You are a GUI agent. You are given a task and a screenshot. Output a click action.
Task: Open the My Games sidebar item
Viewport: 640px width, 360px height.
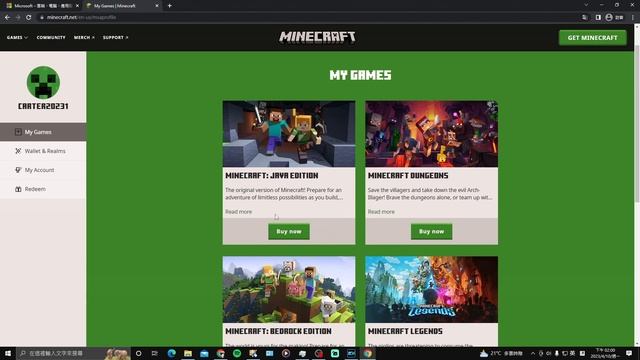click(x=43, y=132)
